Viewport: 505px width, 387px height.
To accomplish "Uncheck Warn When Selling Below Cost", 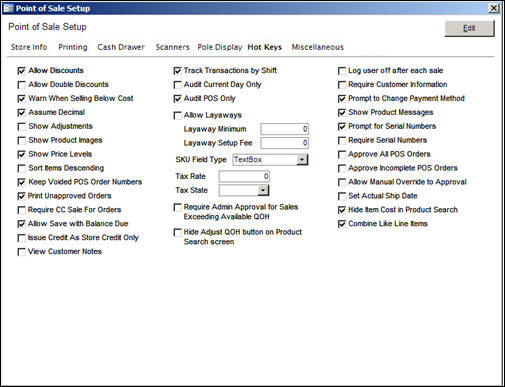I will 22,99.
